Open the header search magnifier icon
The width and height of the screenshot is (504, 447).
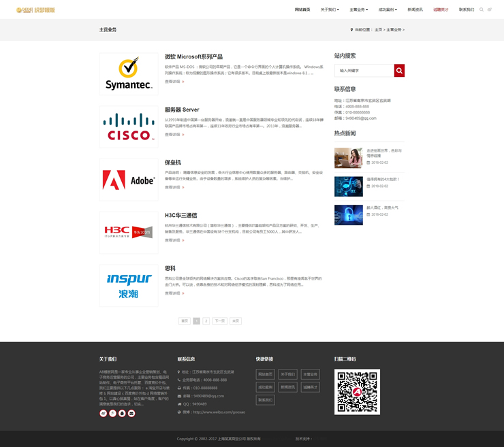pos(482,10)
